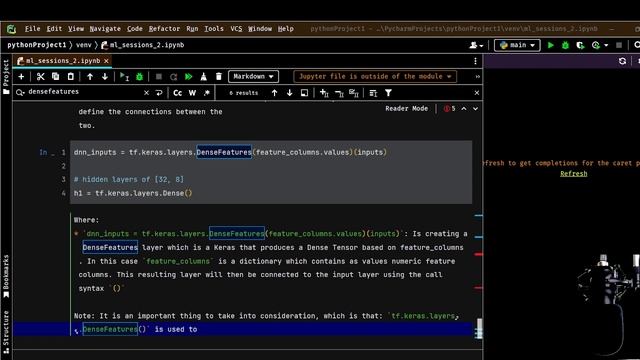Close the ml_sessions_2.ipynb tab
Viewport: 640px width, 360px height.
(x=106, y=61)
